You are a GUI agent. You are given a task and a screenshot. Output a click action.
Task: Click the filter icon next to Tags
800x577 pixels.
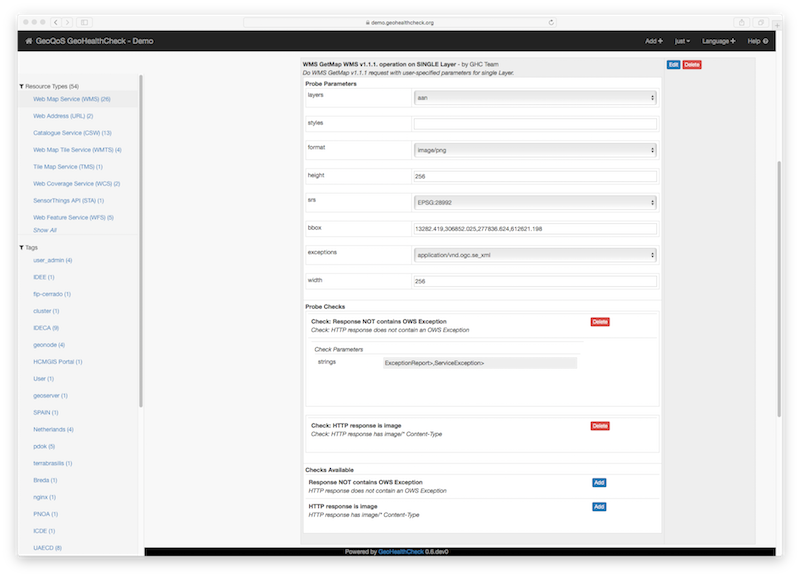tap(21, 247)
